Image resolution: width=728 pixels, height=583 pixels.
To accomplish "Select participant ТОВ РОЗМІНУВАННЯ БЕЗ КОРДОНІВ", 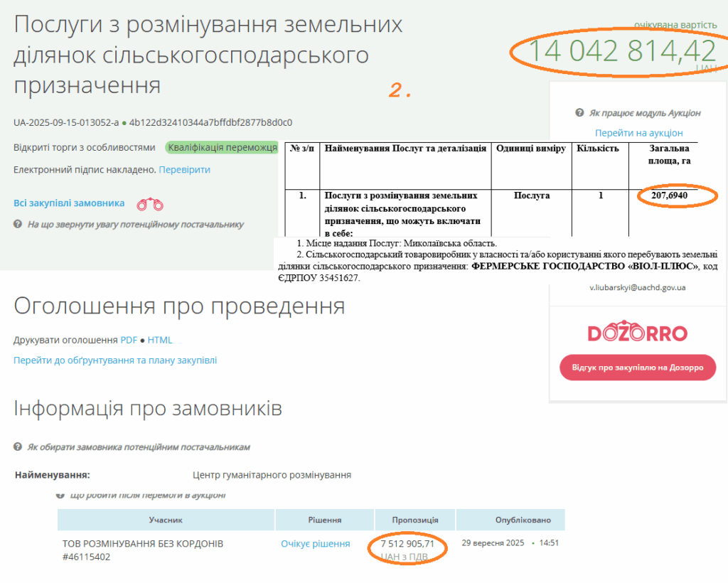I will [x=142, y=544].
